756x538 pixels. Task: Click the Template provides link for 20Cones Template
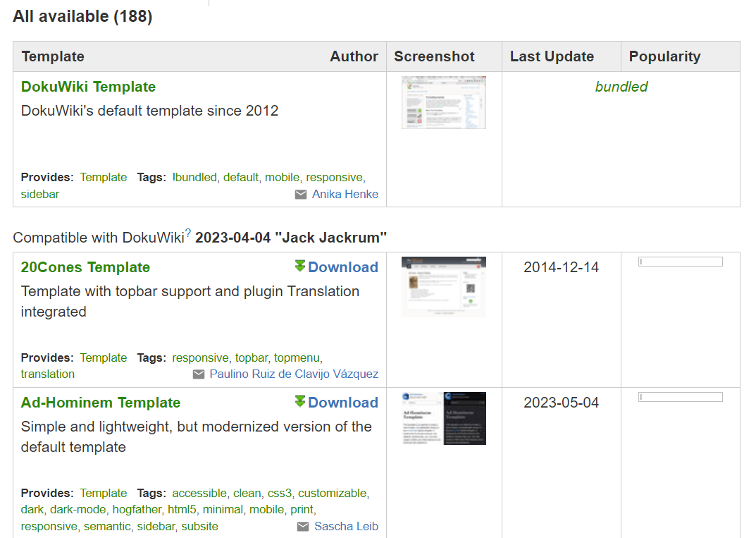click(103, 358)
